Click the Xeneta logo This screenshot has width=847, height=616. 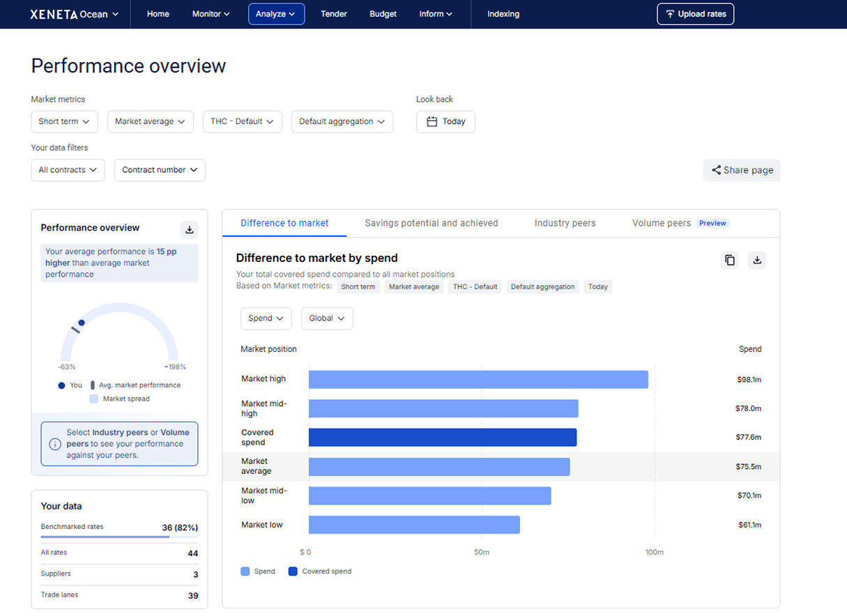54,14
